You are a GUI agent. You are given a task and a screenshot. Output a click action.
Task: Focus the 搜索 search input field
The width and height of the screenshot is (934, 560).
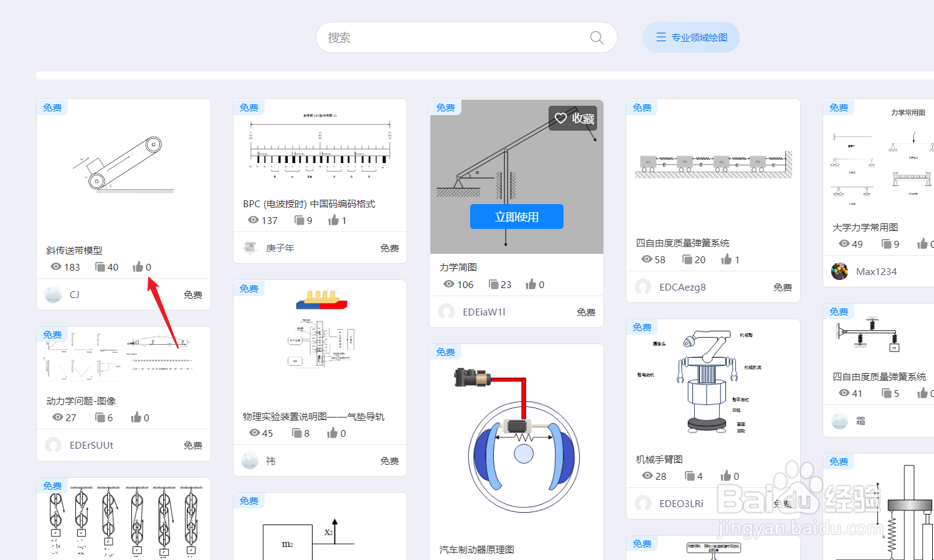tap(466, 37)
